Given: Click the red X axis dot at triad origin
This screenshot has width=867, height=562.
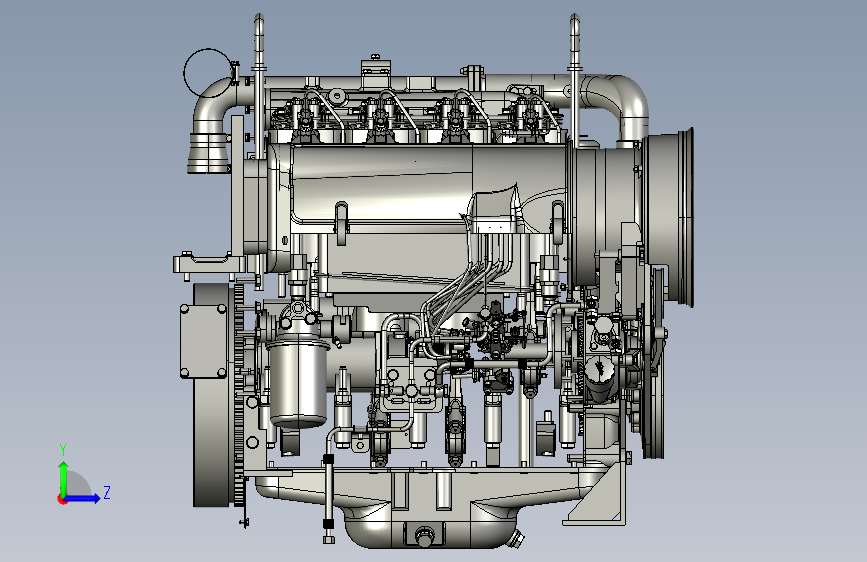Looking at the screenshot, I should click(62, 499).
